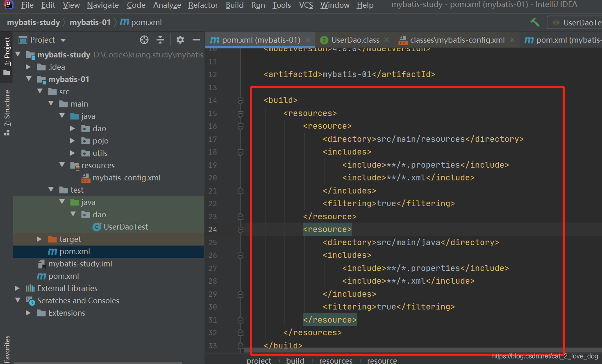
Task: Click the highlighted <resource> tag on line 24
Action: click(327, 229)
